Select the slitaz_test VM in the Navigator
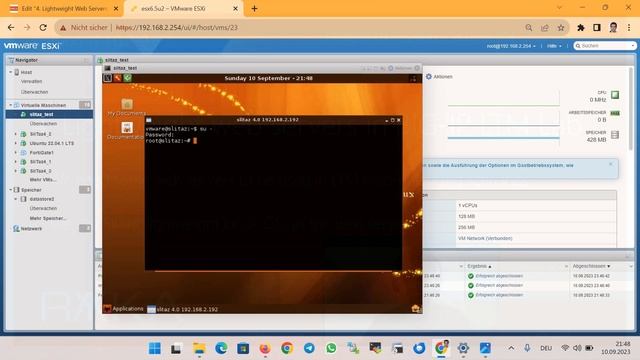Screen dimensions: 640x360 click(x=41, y=114)
